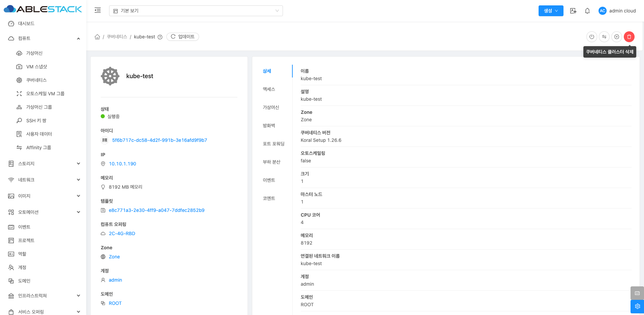Open the 기본 보기 view dropdown
This screenshot has width=644, height=315.
pyautogui.click(x=196, y=11)
